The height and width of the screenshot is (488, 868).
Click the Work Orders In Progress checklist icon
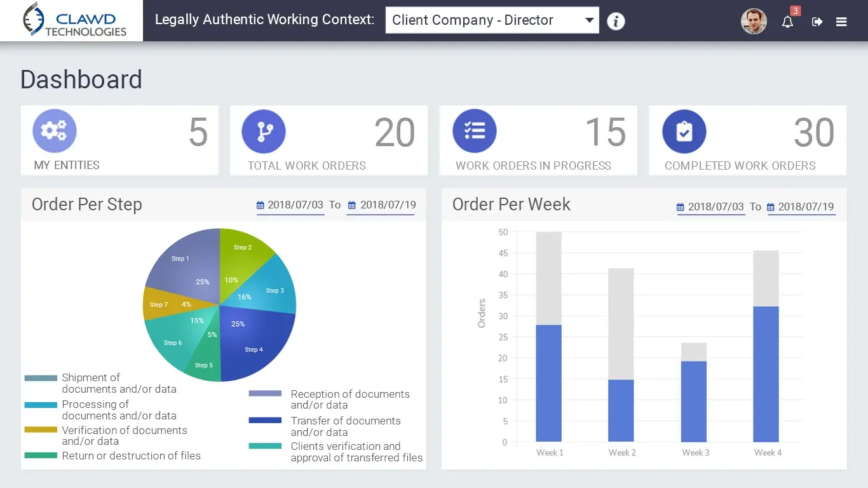pyautogui.click(x=474, y=132)
